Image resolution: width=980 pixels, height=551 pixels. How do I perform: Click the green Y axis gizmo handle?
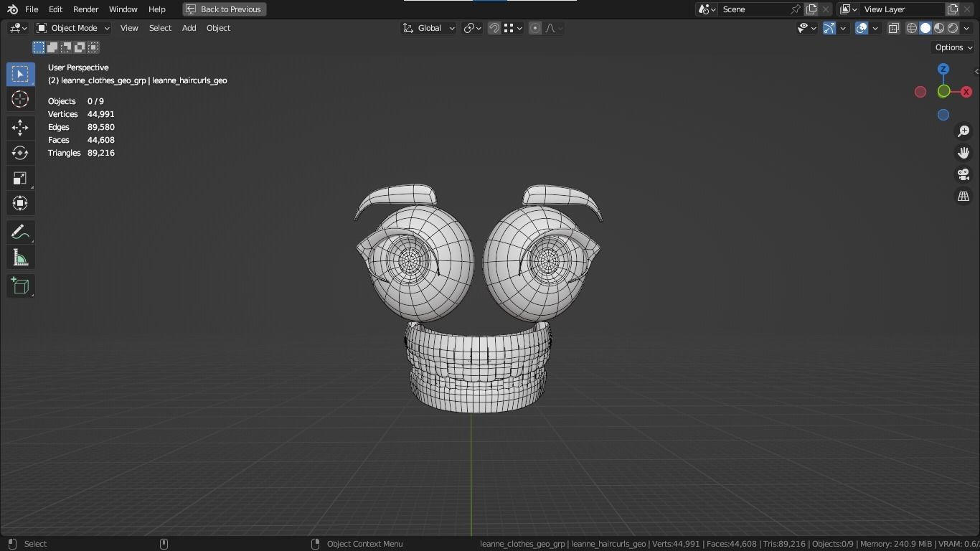point(944,91)
